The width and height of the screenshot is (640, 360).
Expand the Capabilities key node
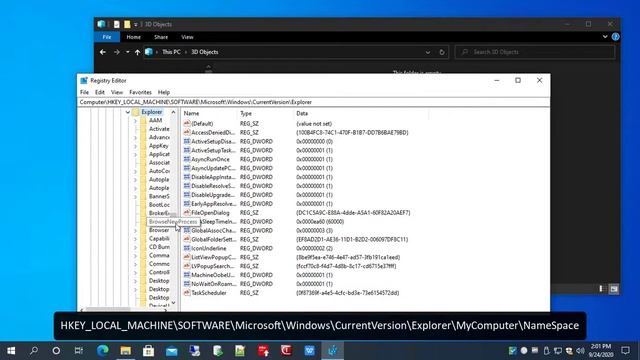[135, 239]
